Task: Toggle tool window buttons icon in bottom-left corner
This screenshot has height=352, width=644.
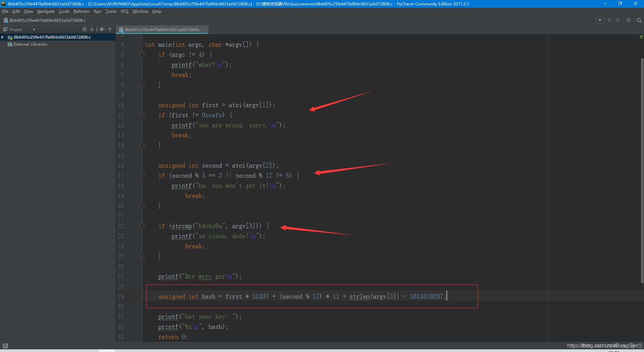Action: (x=5, y=346)
